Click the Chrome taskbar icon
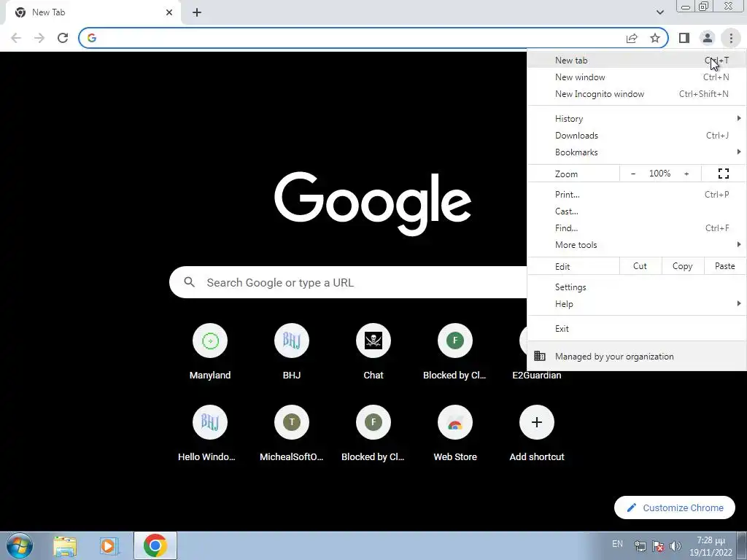Screen dimensions: 747x560 pyautogui.click(x=155, y=545)
